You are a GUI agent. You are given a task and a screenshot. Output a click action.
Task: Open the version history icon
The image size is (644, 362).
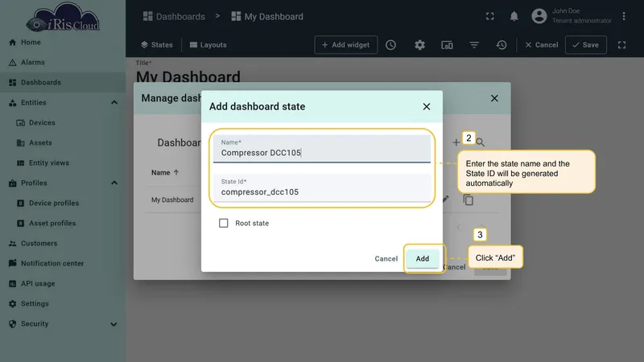(x=502, y=45)
